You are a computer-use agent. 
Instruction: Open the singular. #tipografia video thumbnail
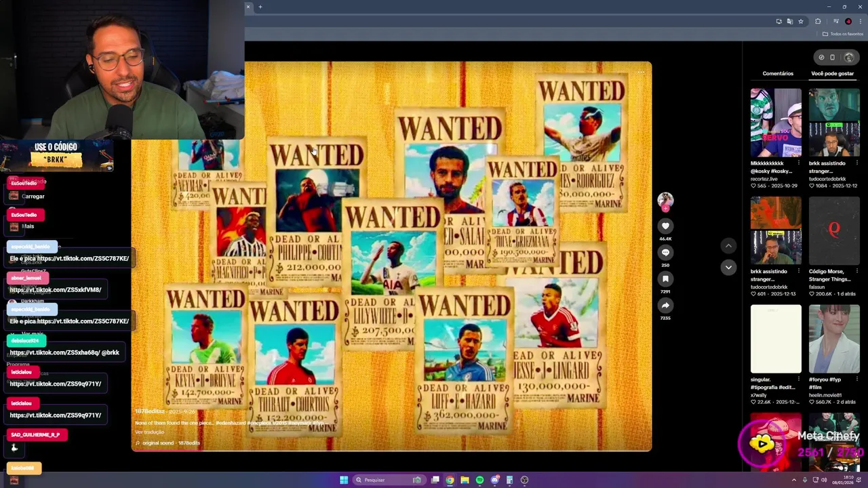pyautogui.click(x=776, y=339)
